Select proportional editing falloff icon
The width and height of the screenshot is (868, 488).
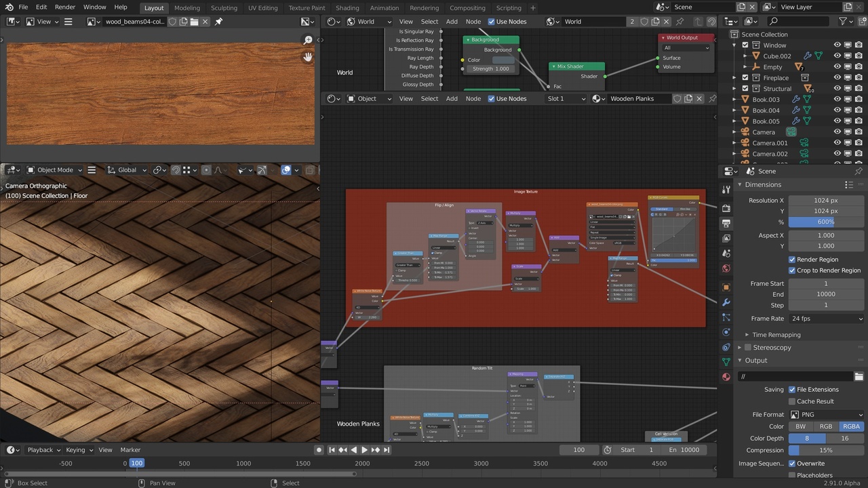pyautogui.click(x=218, y=169)
